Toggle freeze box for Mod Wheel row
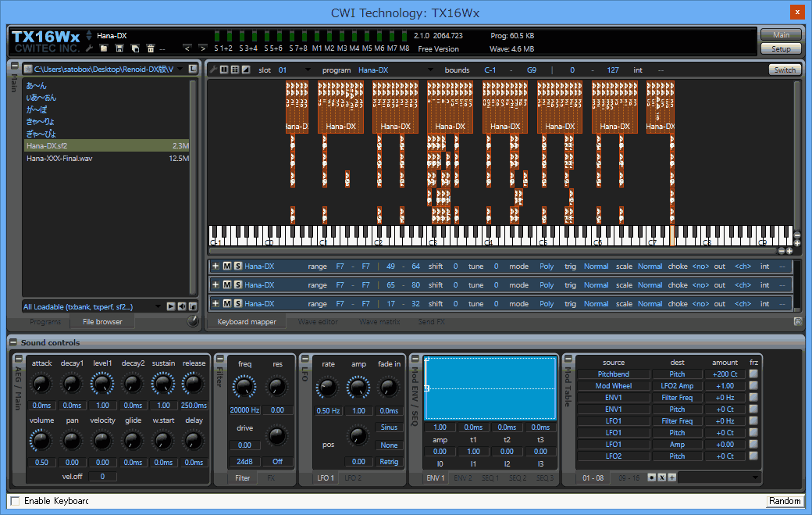The width and height of the screenshot is (812, 515). 753,385
